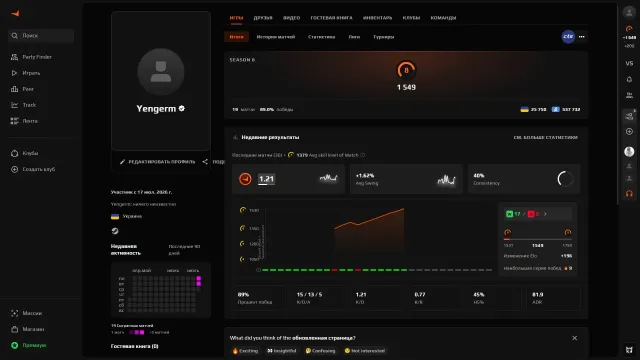
Task: Click the green Премиум item
Action: 29,345
